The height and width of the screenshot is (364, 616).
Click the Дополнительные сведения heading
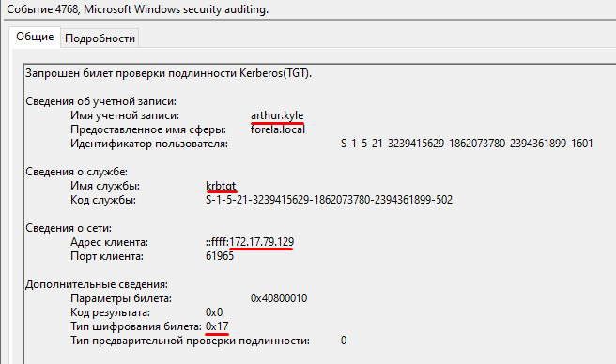click(x=97, y=284)
